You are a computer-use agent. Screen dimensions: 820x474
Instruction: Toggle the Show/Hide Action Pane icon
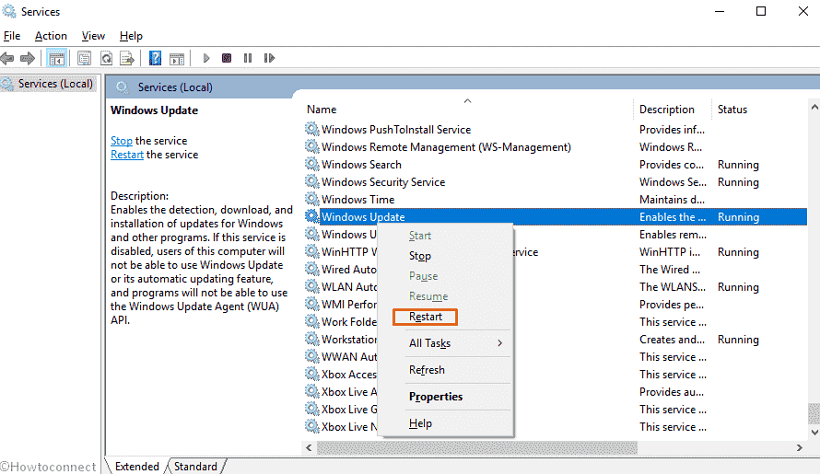[177, 58]
